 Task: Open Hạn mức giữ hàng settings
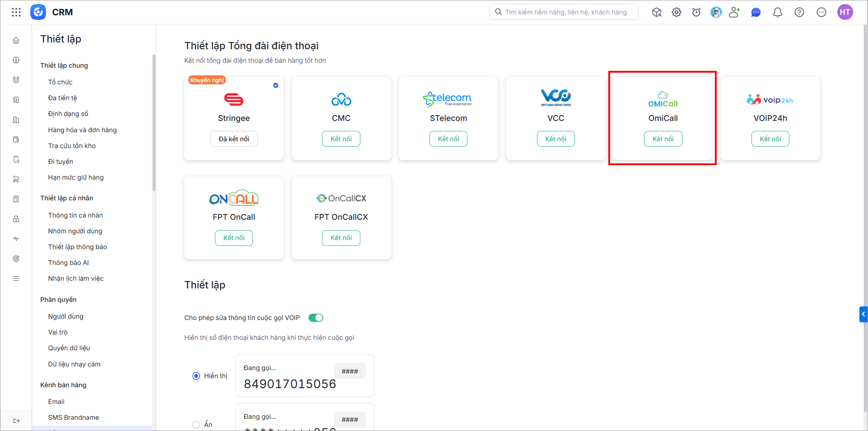click(76, 177)
